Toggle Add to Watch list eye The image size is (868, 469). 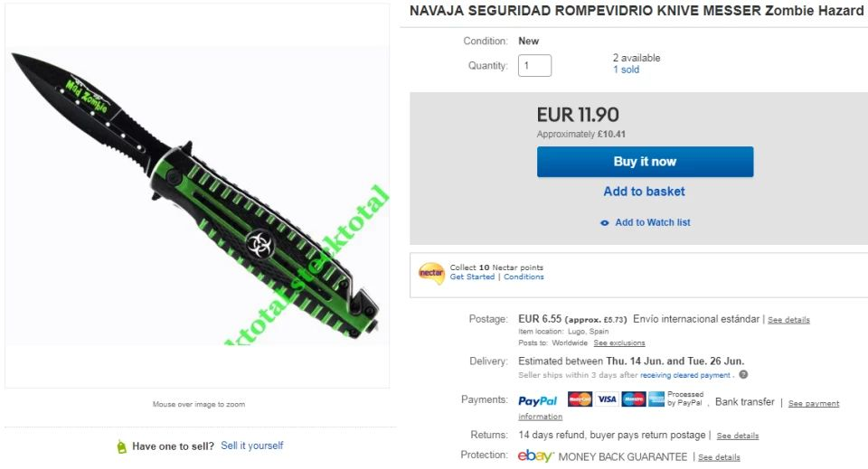605,223
